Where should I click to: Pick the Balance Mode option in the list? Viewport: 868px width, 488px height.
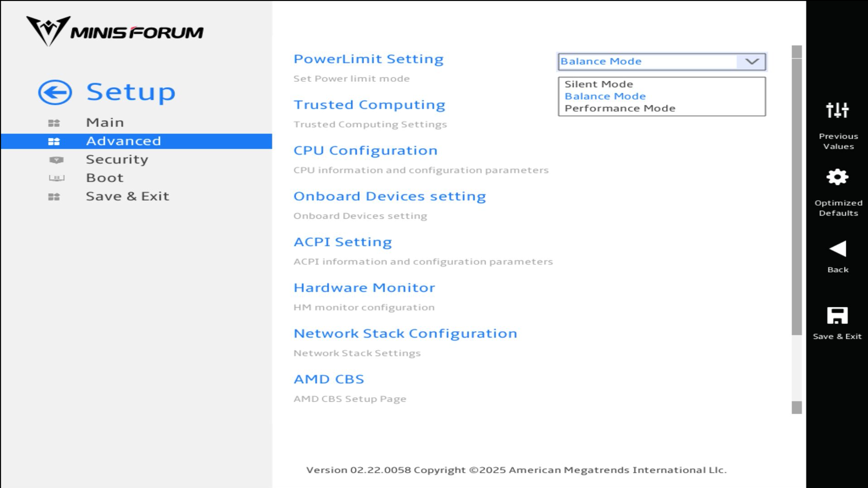pyautogui.click(x=605, y=96)
